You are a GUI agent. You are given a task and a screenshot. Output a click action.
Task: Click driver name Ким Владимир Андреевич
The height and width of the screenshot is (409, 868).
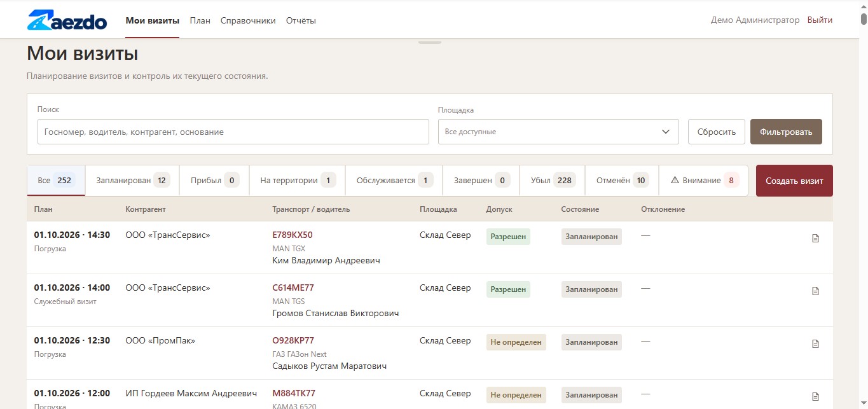[x=326, y=260]
